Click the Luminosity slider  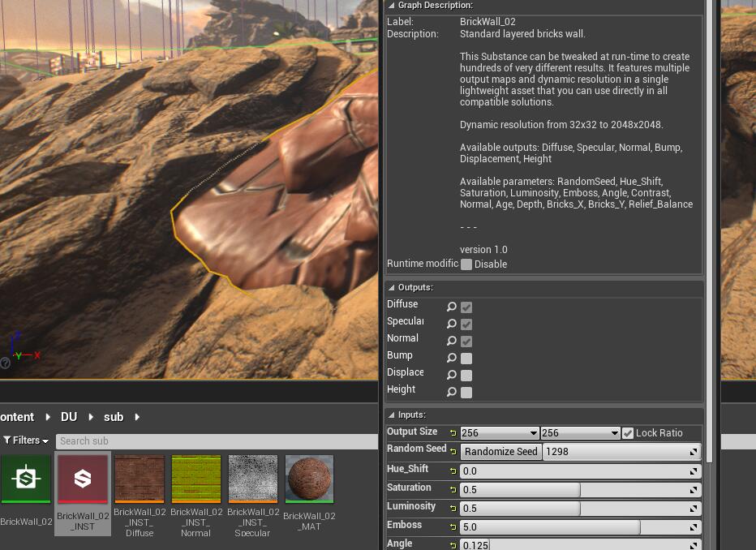(x=581, y=508)
